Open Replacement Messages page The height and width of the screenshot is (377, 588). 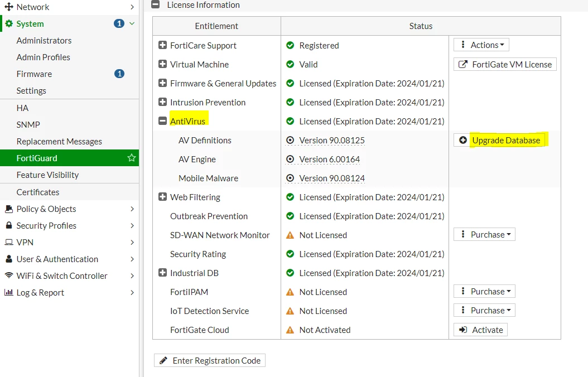(59, 141)
